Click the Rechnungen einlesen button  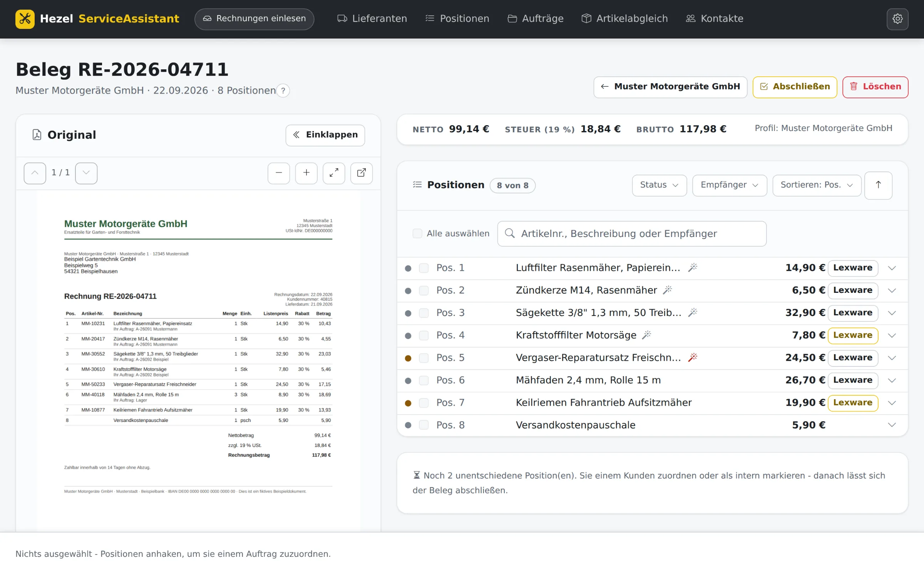[254, 19]
